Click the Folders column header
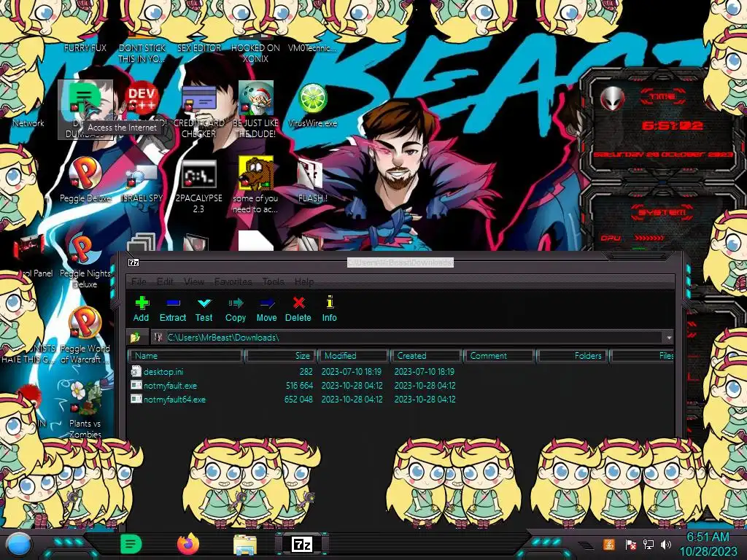 [572, 356]
